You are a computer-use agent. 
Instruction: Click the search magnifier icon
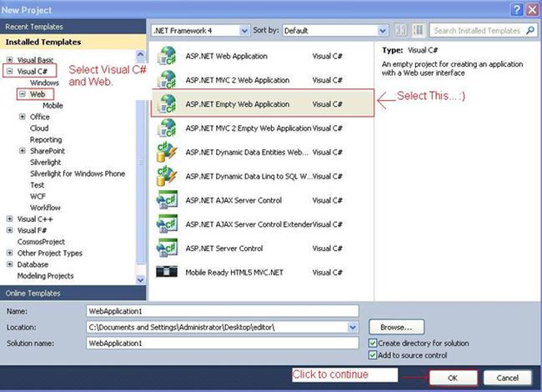(x=529, y=30)
